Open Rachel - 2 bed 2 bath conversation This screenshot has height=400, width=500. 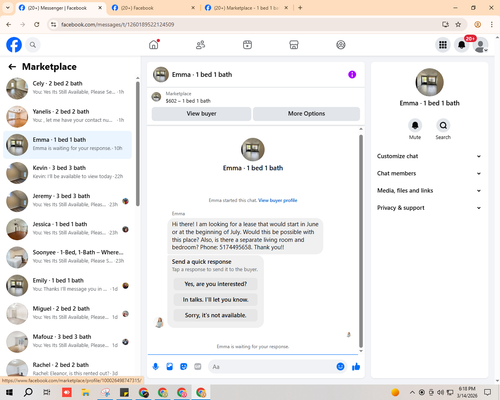(x=67, y=368)
